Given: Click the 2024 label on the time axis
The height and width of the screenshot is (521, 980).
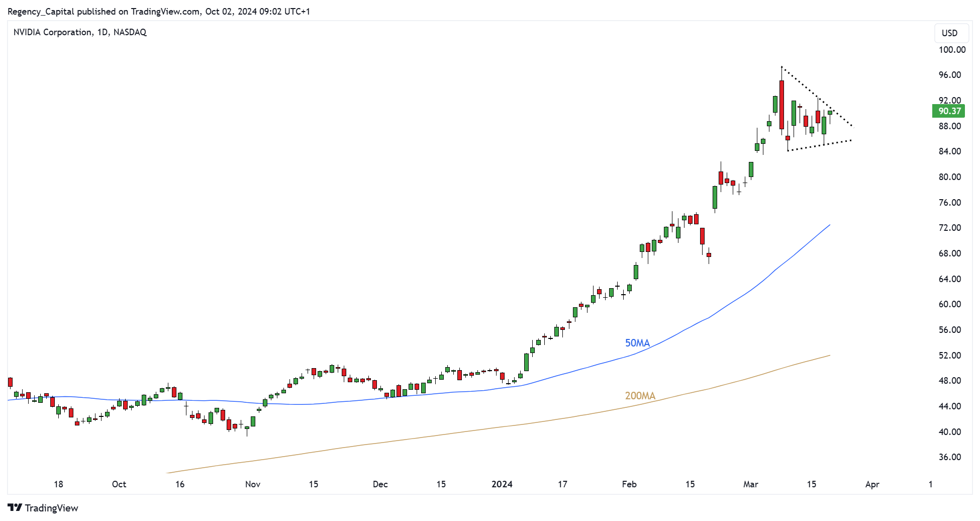Looking at the screenshot, I should pyautogui.click(x=502, y=484).
